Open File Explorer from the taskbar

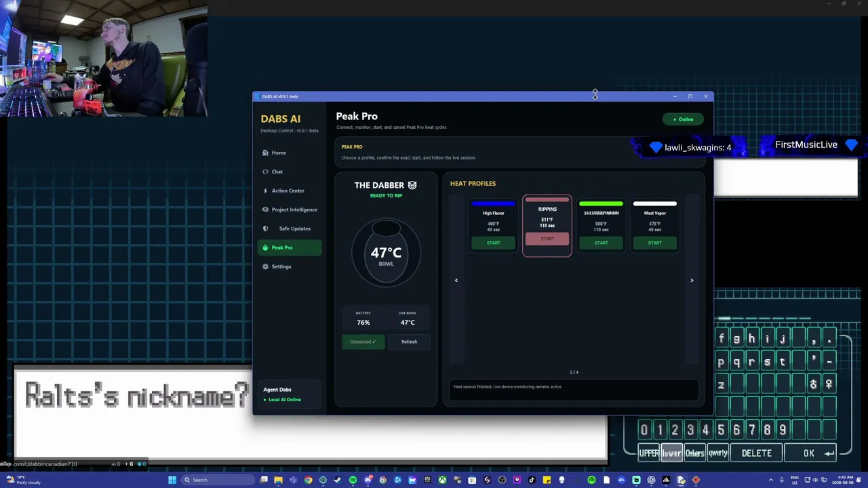click(278, 480)
